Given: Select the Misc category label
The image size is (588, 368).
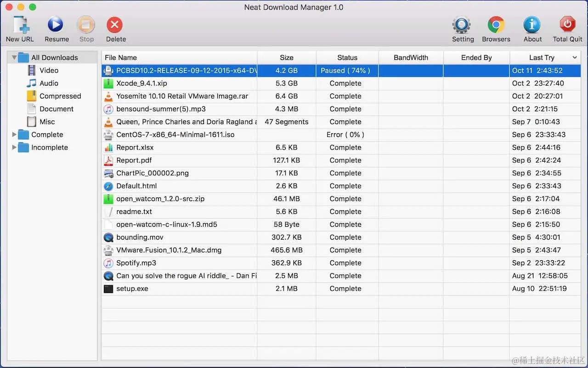Looking at the screenshot, I should [x=47, y=122].
